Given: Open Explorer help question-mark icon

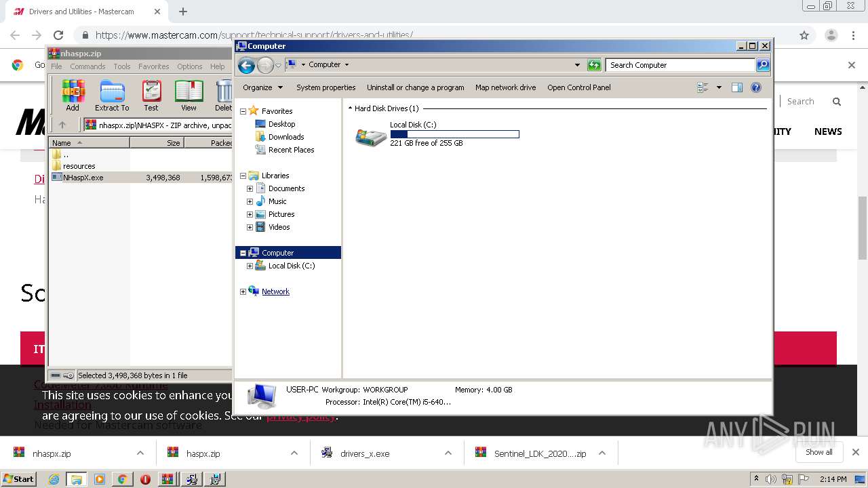Looking at the screenshot, I should pos(756,87).
